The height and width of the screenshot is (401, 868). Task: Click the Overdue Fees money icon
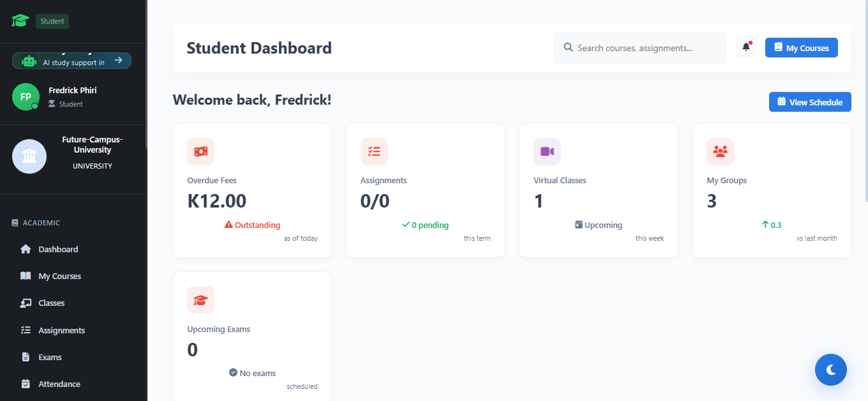200,151
